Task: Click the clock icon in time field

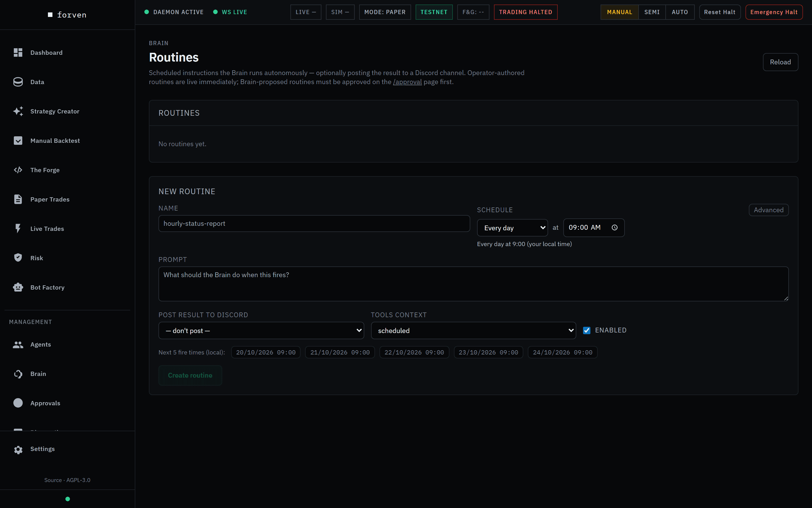Action: (x=615, y=227)
